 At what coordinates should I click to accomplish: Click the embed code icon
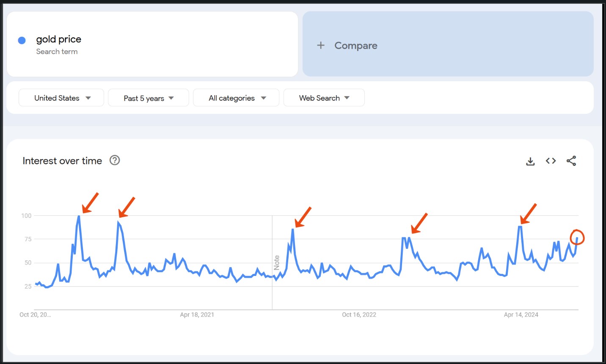[551, 161]
